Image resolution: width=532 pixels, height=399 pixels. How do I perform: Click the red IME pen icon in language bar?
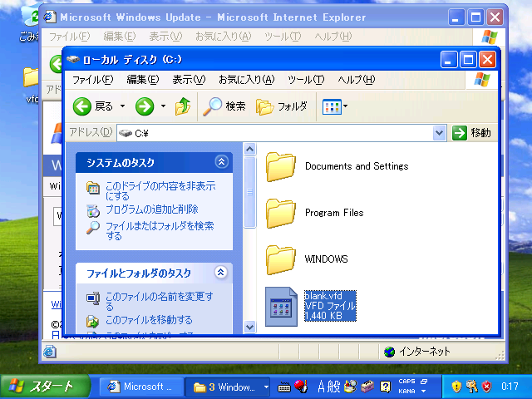pos(301,386)
